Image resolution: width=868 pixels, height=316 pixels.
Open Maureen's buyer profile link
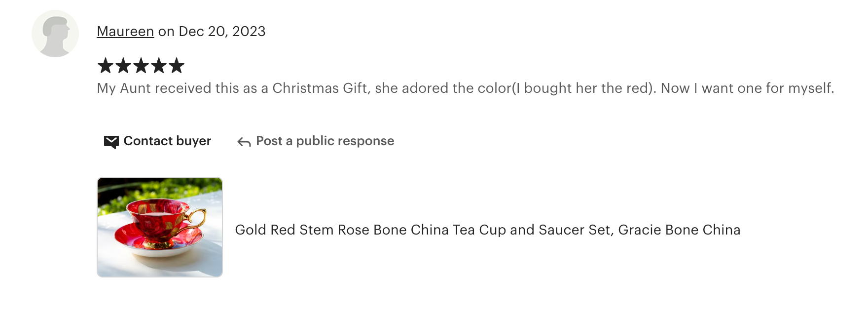125,32
